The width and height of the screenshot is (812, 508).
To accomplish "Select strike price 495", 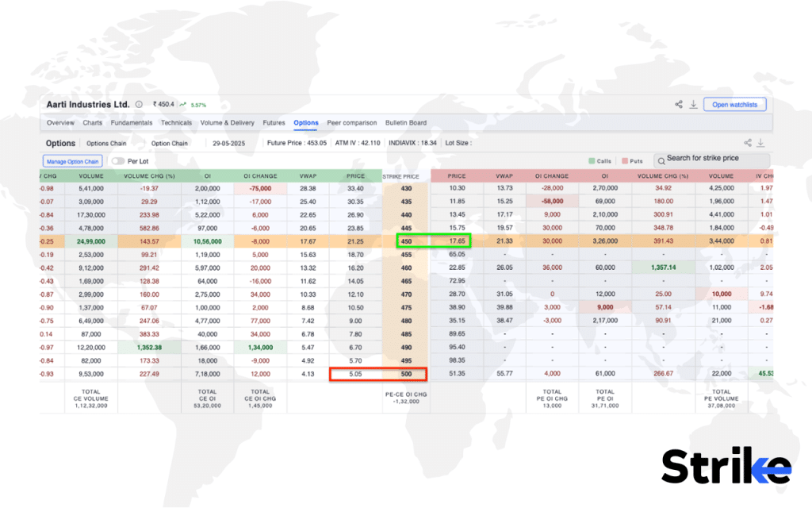I will point(406,361).
